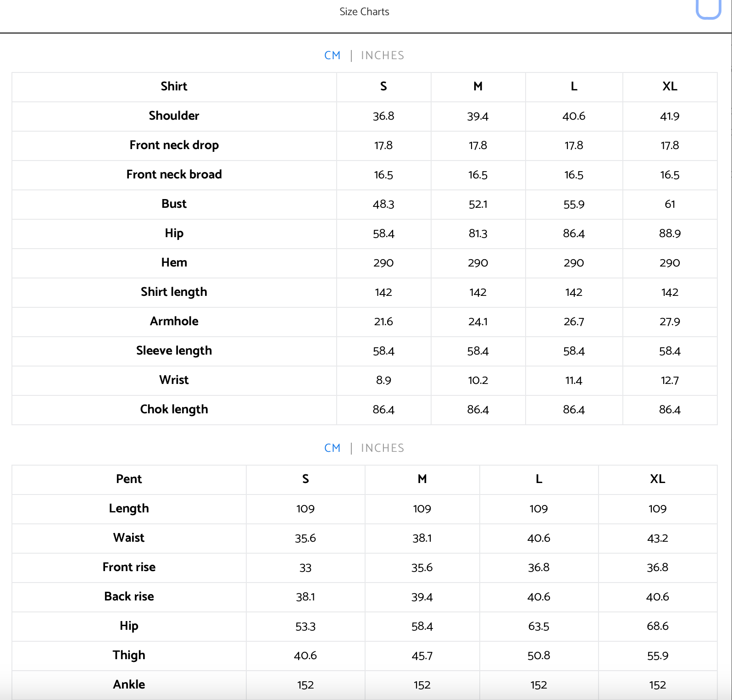The height and width of the screenshot is (700, 732).
Task: Switch Shirt chart to CM units
Action: click(x=333, y=56)
